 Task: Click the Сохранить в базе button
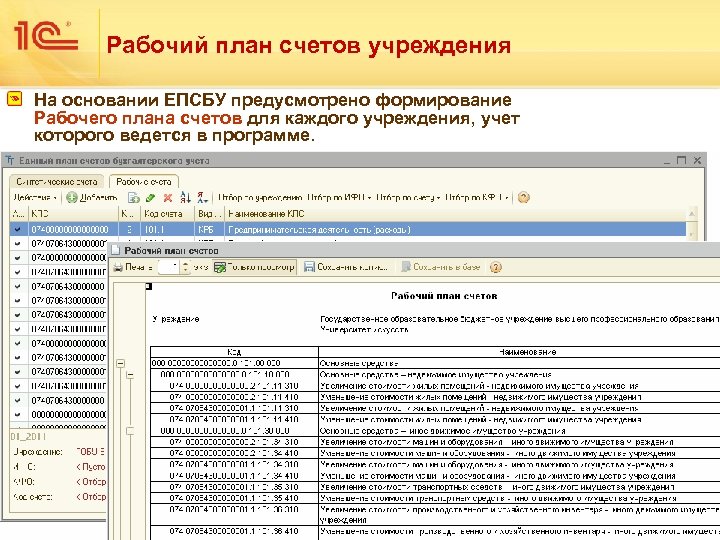coord(440,267)
